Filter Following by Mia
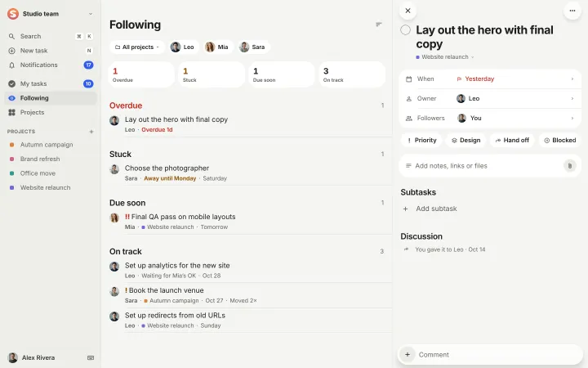Image resolution: width=588 pixels, height=368 pixels. pyautogui.click(x=217, y=47)
